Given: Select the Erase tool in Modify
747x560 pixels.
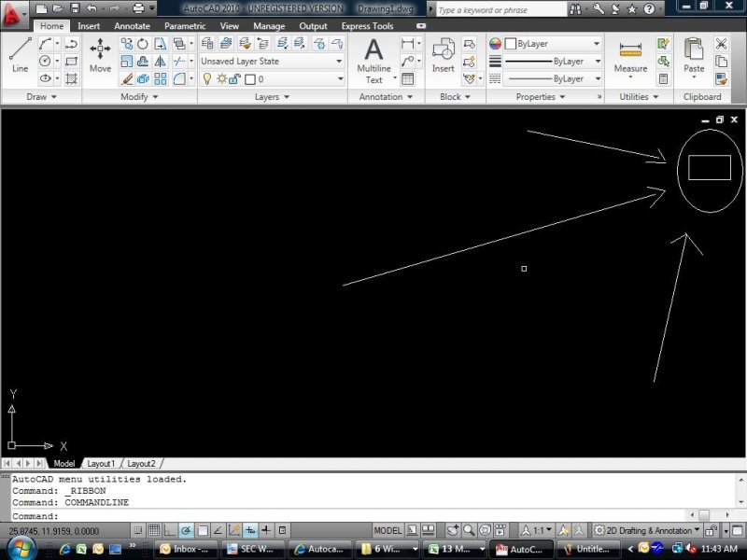Looking at the screenshot, I should click(x=126, y=78).
